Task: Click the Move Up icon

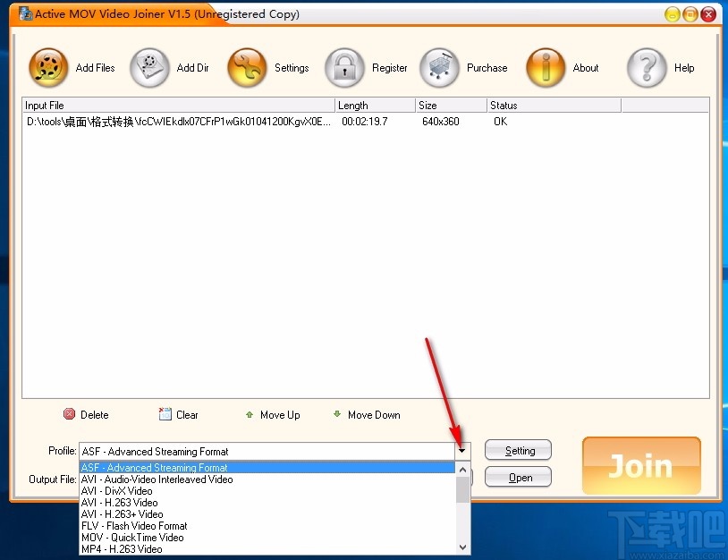Action: [x=249, y=414]
